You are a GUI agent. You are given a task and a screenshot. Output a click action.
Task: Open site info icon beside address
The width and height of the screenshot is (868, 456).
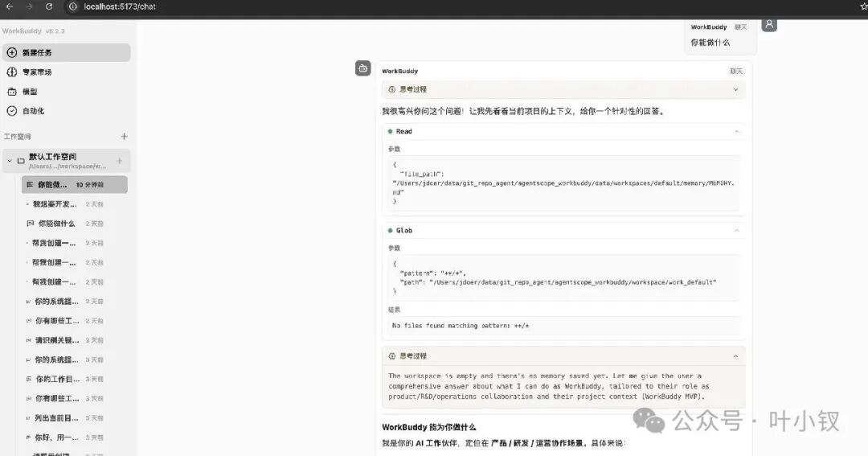click(72, 6)
